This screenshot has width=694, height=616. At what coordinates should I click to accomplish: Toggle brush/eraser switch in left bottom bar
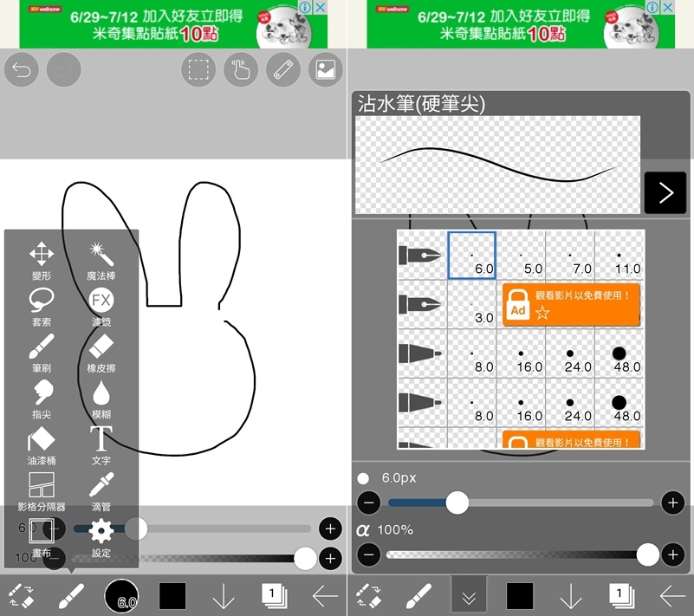tap(21, 596)
